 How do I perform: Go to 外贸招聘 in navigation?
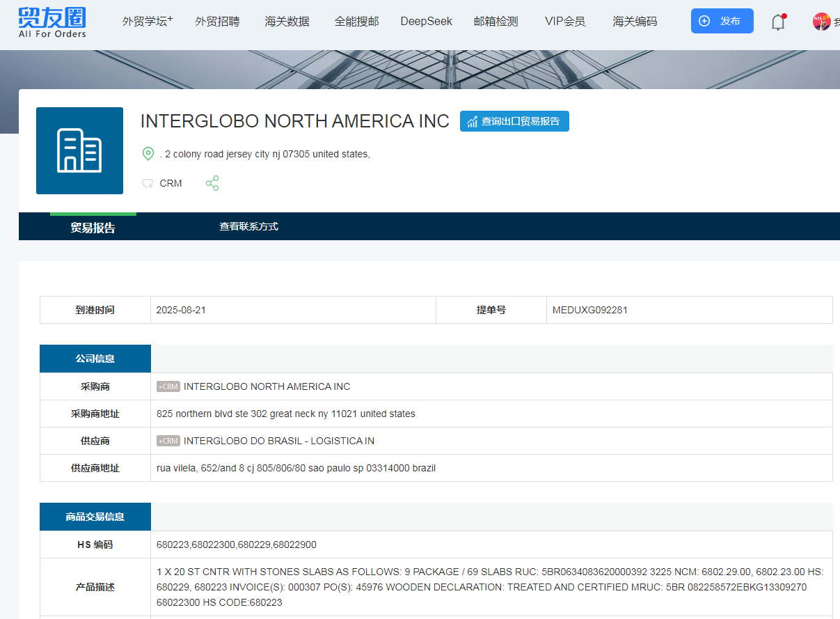pos(217,22)
